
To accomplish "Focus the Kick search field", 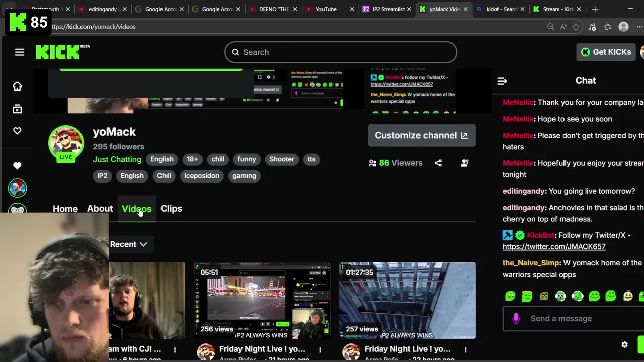I will point(341,52).
